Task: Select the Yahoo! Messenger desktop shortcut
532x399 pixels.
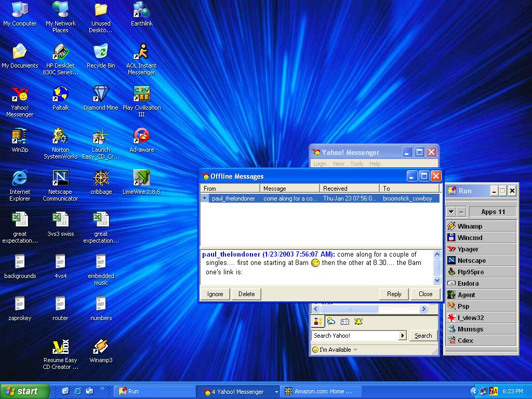Action: tap(20, 101)
